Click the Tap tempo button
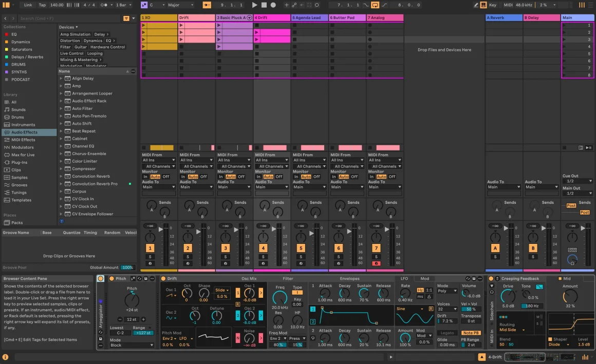The image size is (596, 364). coord(43,5)
